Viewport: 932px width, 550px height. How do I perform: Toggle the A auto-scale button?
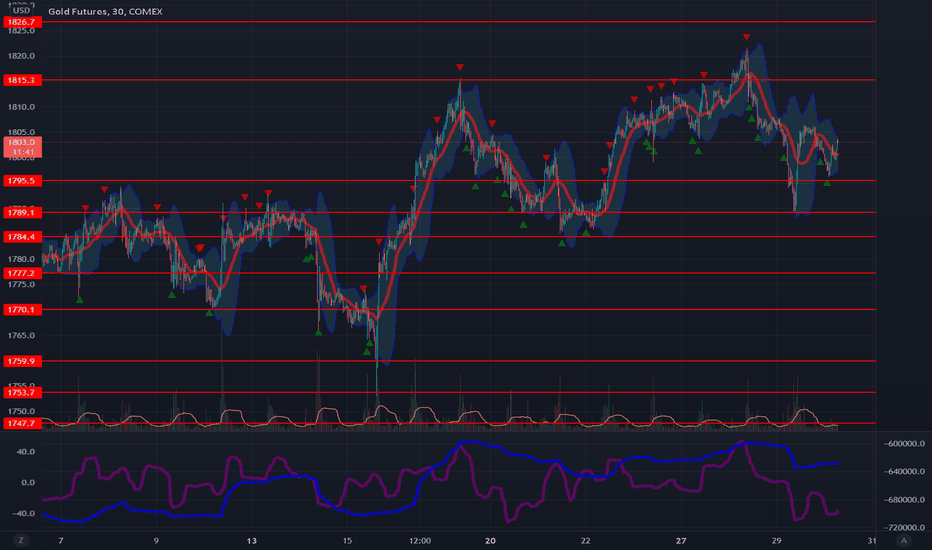click(904, 540)
